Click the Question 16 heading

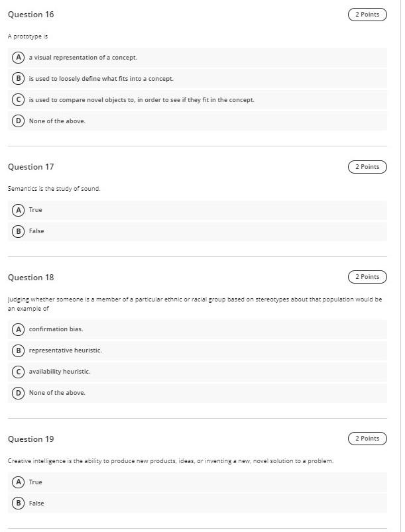click(x=30, y=14)
